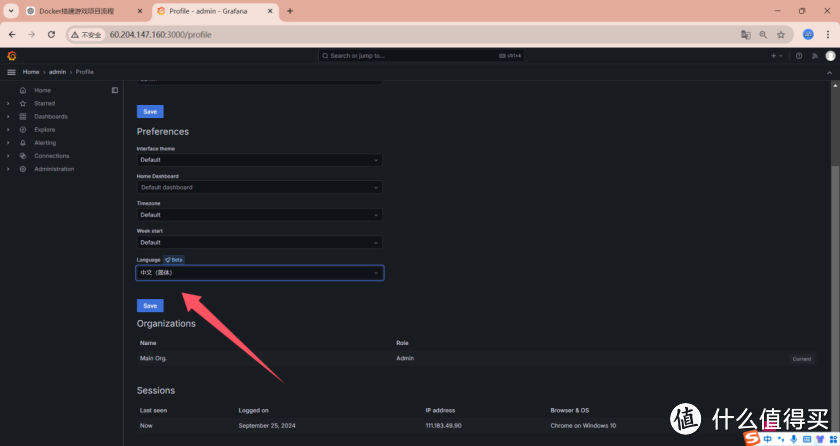Click the Search or jump to field
This screenshot has width=840, height=446.
pos(421,56)
